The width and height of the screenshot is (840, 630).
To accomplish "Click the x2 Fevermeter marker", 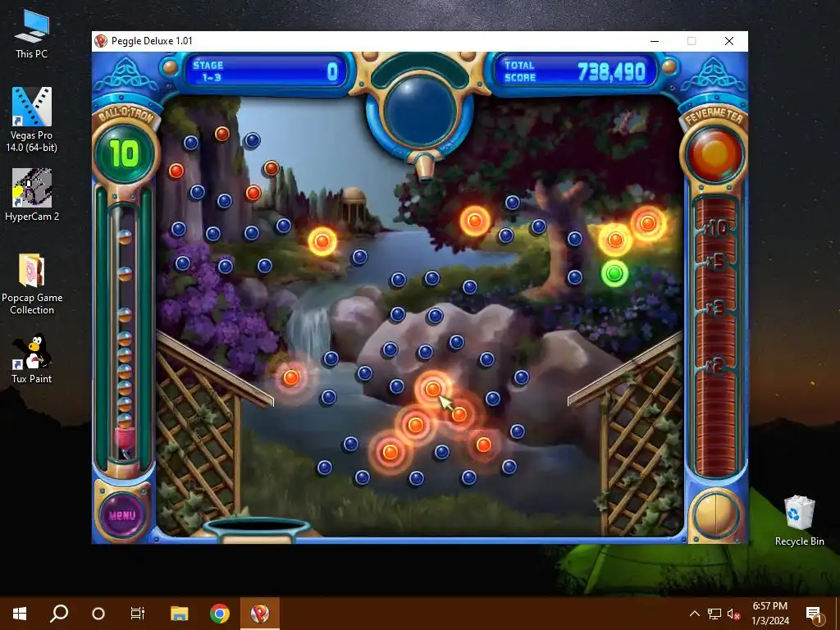I will click(715, 365).
